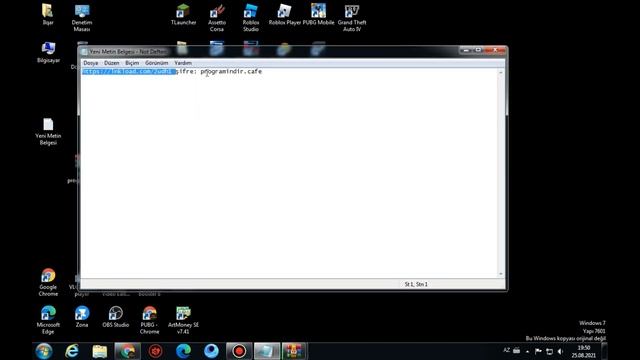Open the Görünüm menu in Notepad
The width and height of the screenshot is (640, 360).
[x=157, y=63]
